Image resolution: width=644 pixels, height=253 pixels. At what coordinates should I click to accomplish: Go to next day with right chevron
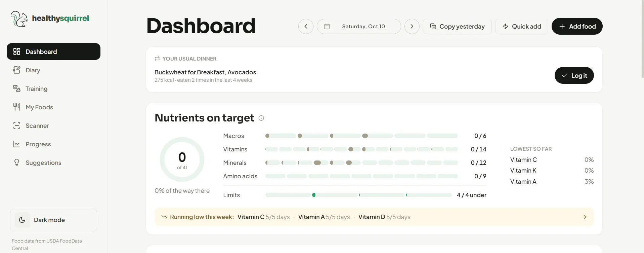pos(412,26)
